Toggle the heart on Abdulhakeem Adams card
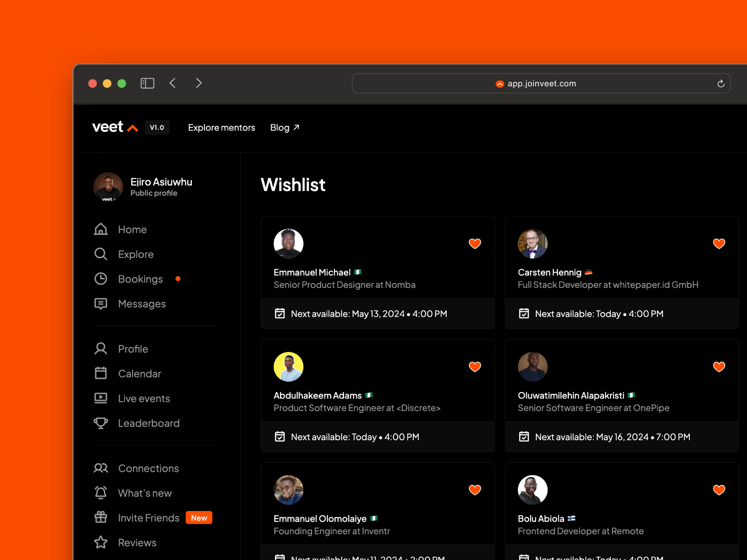The image size is (747, 560). coord(475,367)
